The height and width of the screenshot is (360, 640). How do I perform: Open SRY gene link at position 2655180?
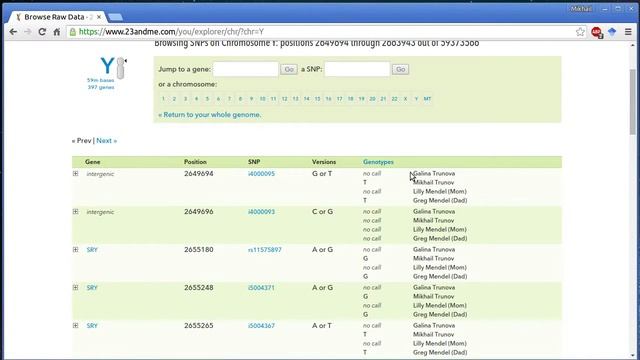click(x=92, y=249)
